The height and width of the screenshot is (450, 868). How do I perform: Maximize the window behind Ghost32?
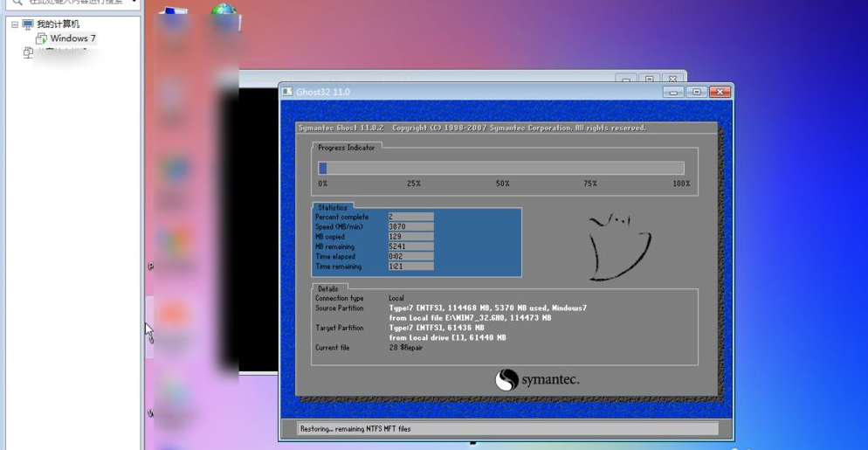coord(650,79)
